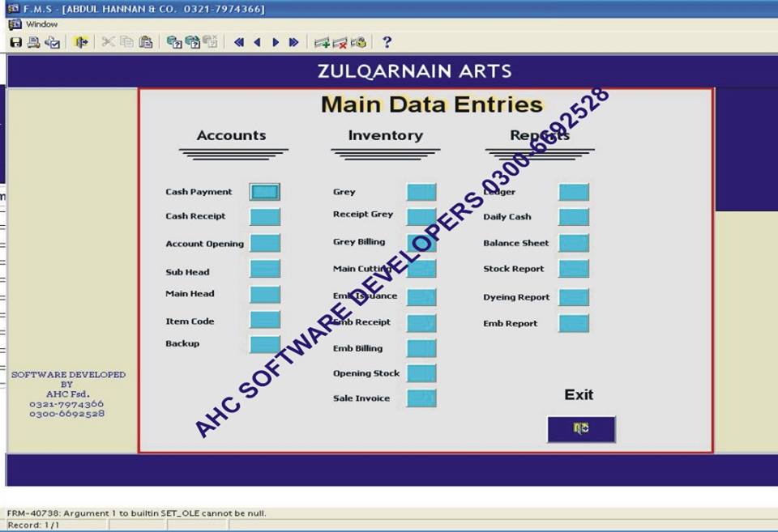Click the Paste icon in toolbar
The image size is (778, 532).
point(145,42)
